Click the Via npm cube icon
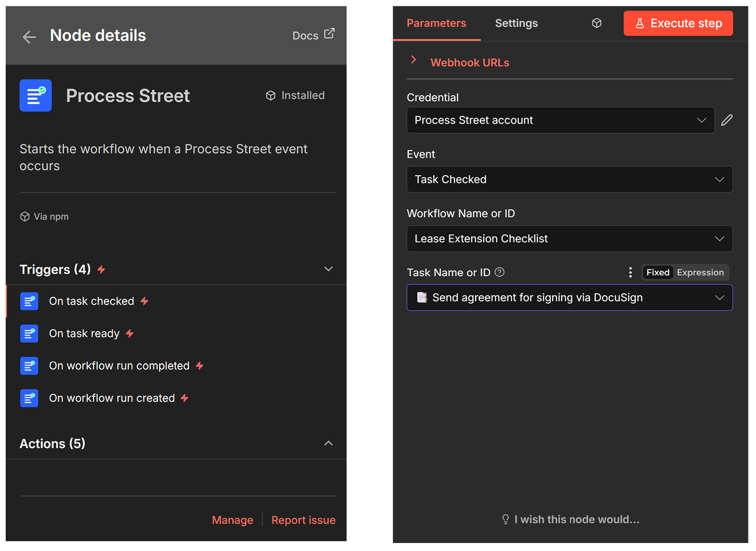 point(25,217)
